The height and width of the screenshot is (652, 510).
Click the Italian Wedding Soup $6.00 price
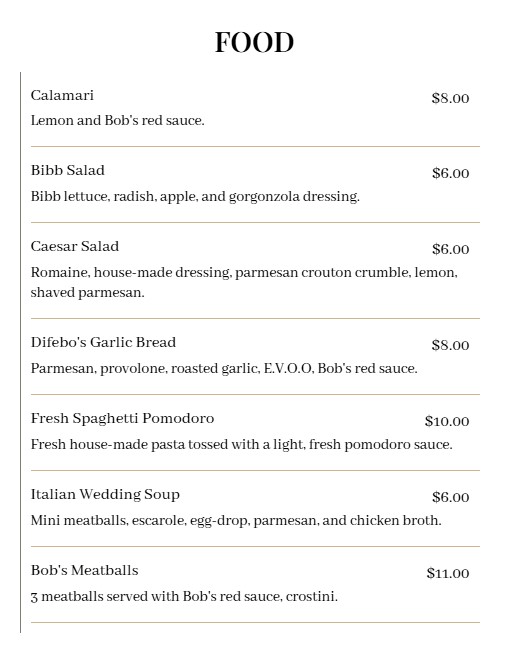[451, 497]
